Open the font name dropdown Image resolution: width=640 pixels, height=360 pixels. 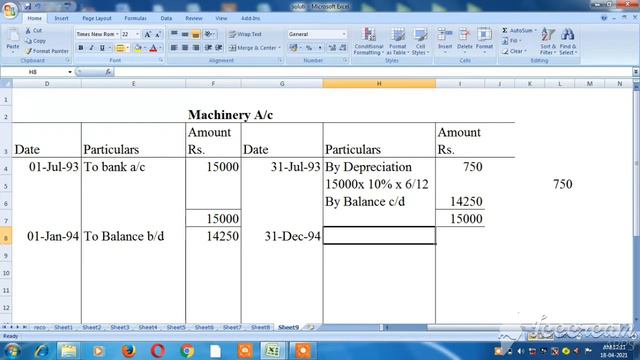[117, 34]
